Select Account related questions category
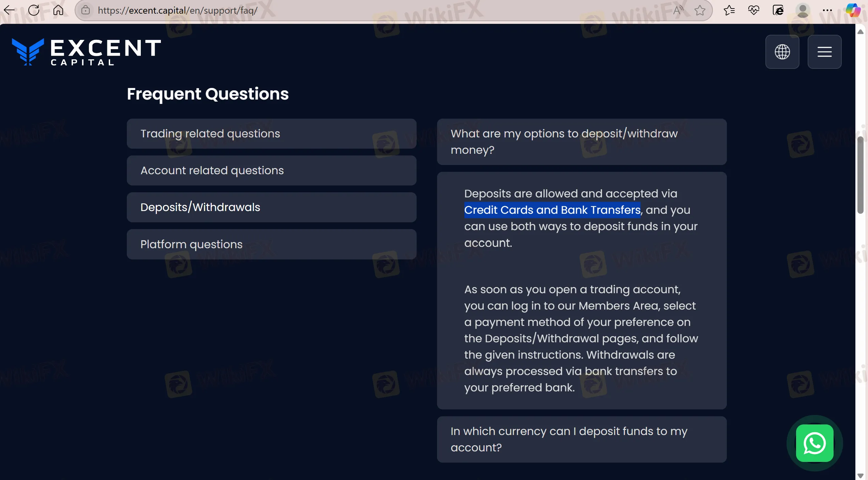The image size is (868, 480). coord(271,170)
